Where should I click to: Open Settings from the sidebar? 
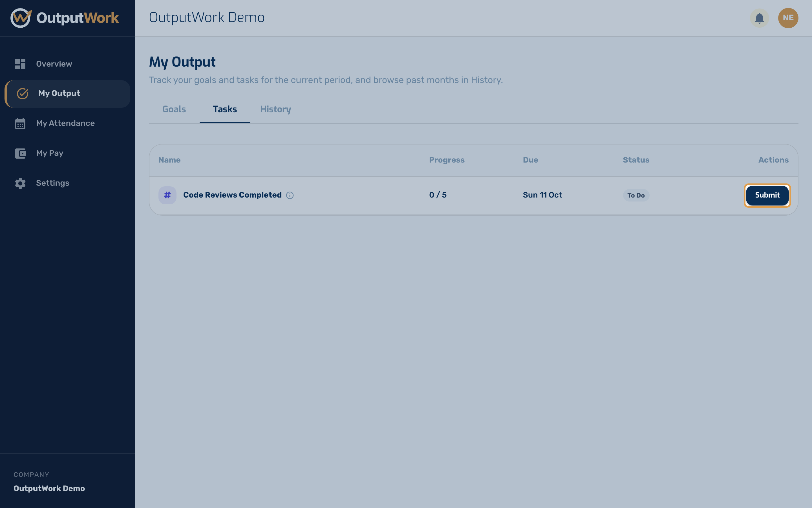click(67, 183)
